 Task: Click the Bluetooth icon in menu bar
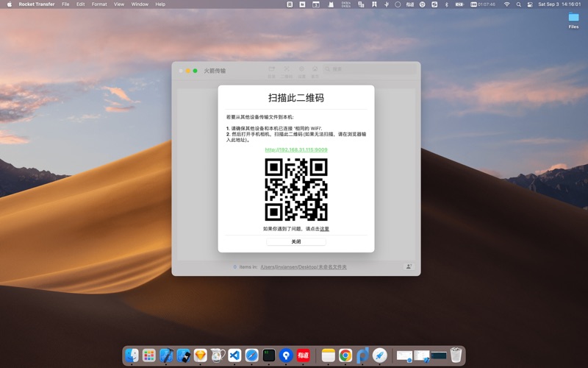pyautogui.click(x=446, y=4)
